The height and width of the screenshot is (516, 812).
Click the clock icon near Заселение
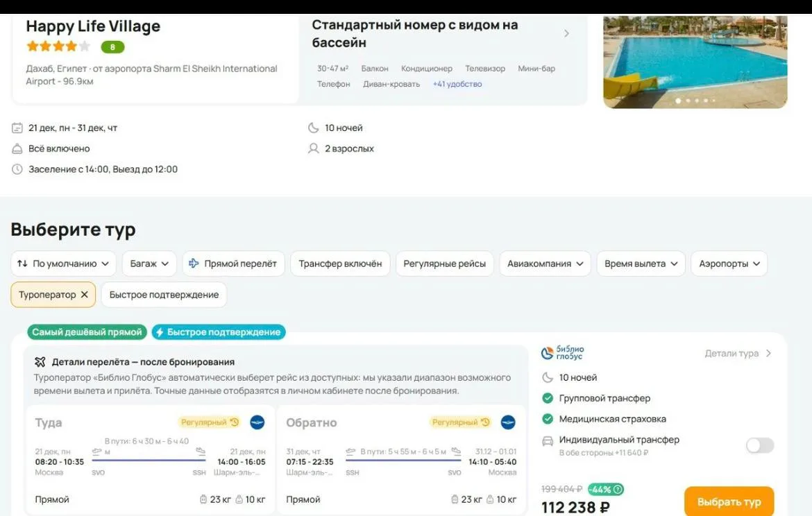coord(17,169)
